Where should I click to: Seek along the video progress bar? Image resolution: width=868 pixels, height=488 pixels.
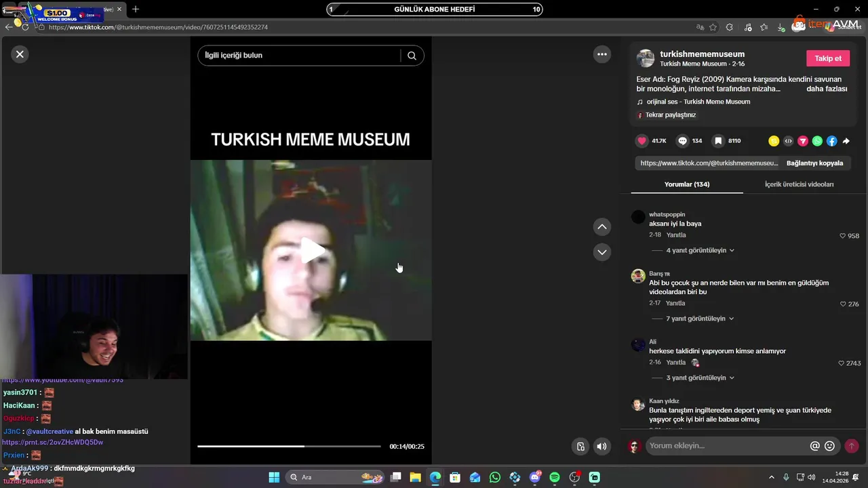(x=289, y=446)
